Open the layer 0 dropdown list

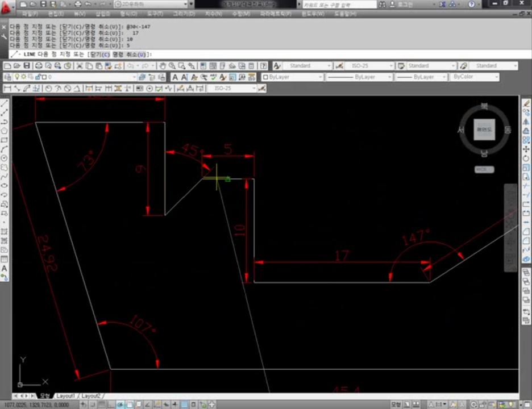(74, 77)
